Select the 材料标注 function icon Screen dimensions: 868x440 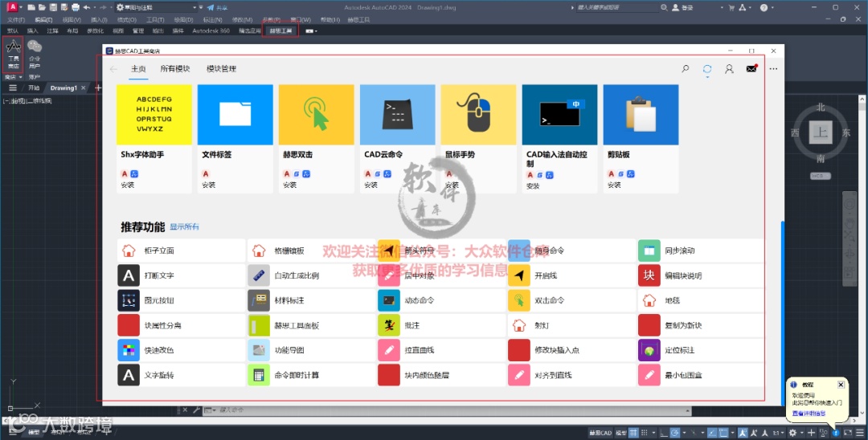[x=259, y=300]
